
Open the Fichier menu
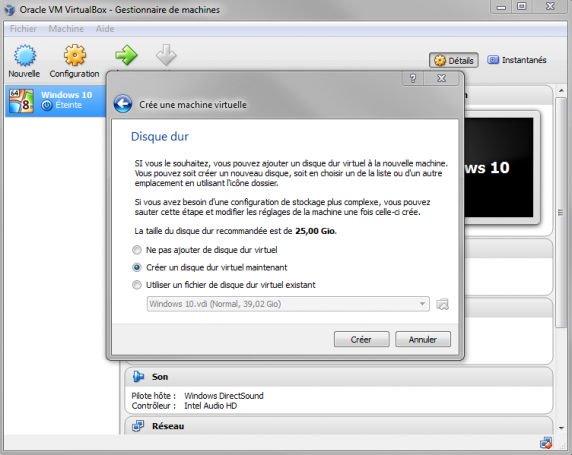click(23, 29)
